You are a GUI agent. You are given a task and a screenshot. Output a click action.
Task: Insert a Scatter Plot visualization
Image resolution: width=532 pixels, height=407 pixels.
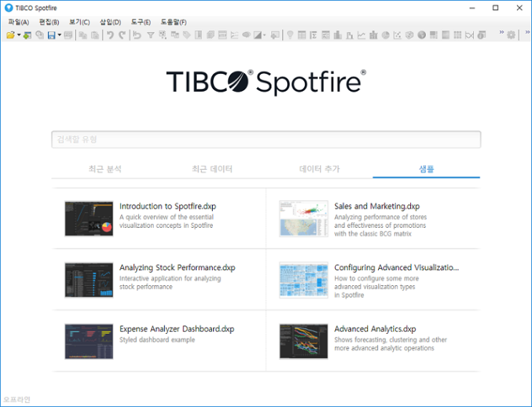(x=397, y=35)
